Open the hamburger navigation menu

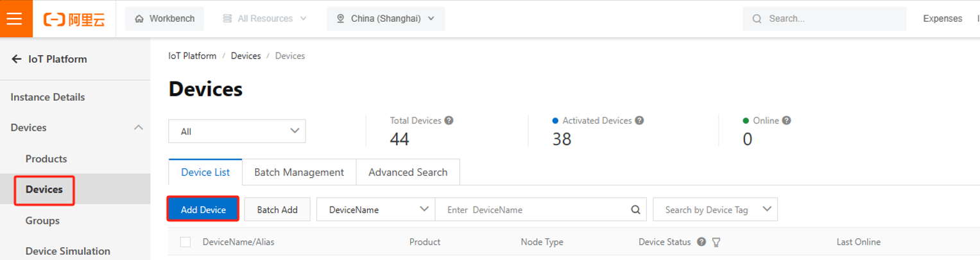point(14,19)
